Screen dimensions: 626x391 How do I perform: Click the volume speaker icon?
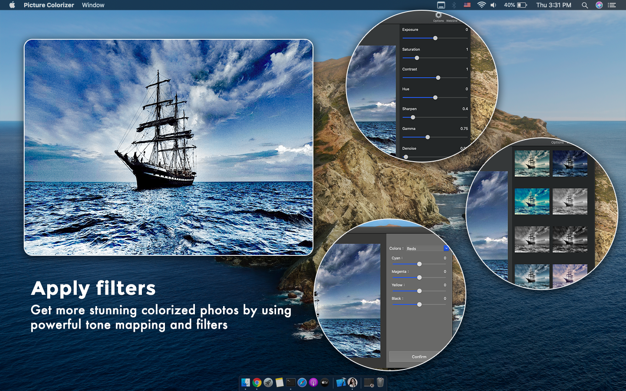493,5
